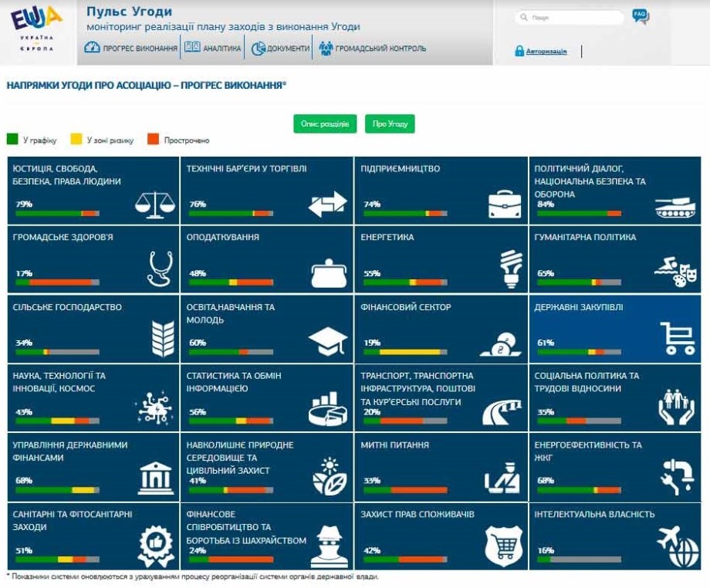Click the graduation cap education icon
The height and width of the screenshot is (588, 710).
328,340
